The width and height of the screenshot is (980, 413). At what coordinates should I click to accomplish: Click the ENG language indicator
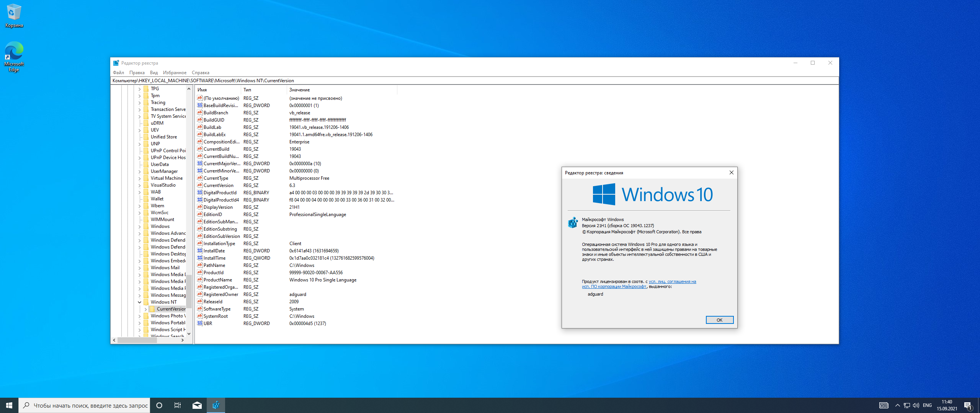[927, 405]
